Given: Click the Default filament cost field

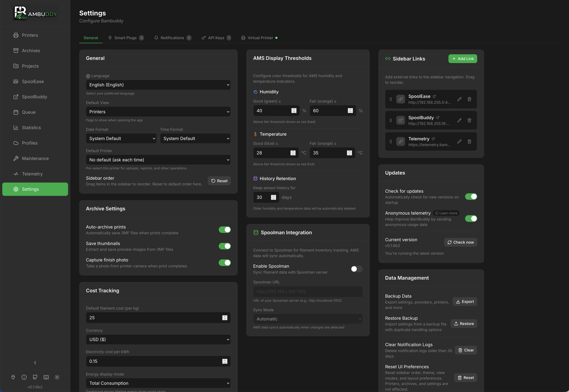Looking at the screenshot, I should click(x=158, y=318).
